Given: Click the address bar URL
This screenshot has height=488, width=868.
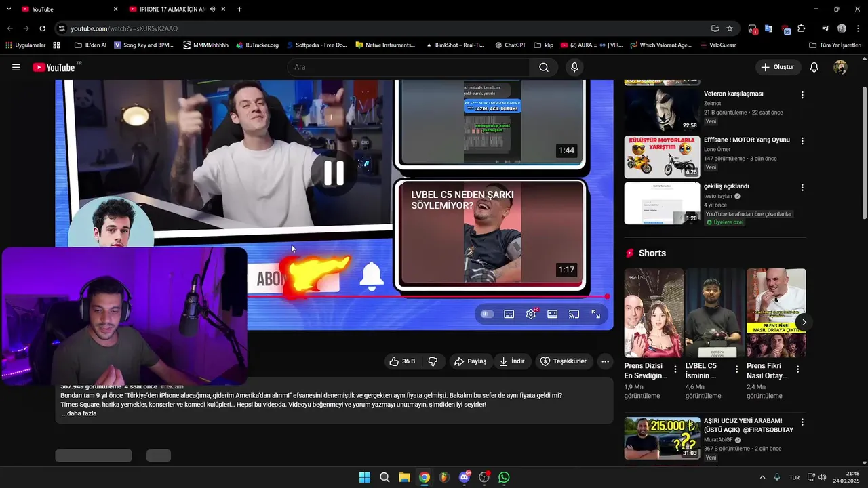Looking at the screenshot, I should click(x=124, y=28).
